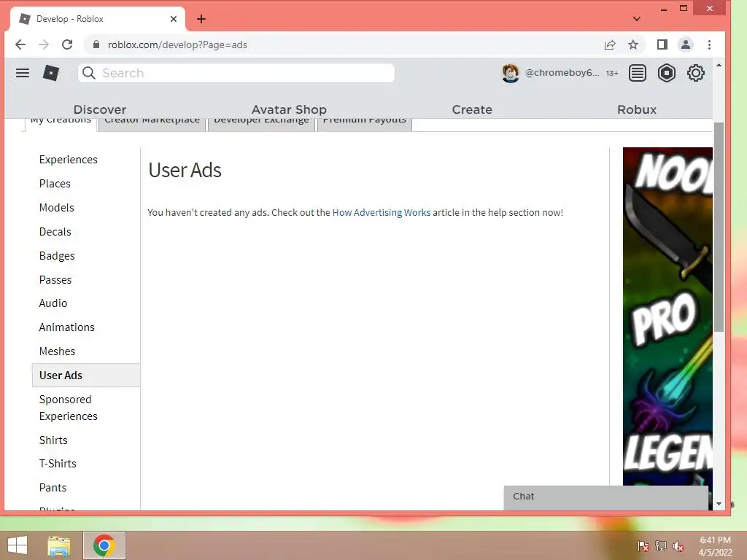The image size is (747, 560).
Task: Open the Avatar Shop navigation item
Action: tap(289, 109)
